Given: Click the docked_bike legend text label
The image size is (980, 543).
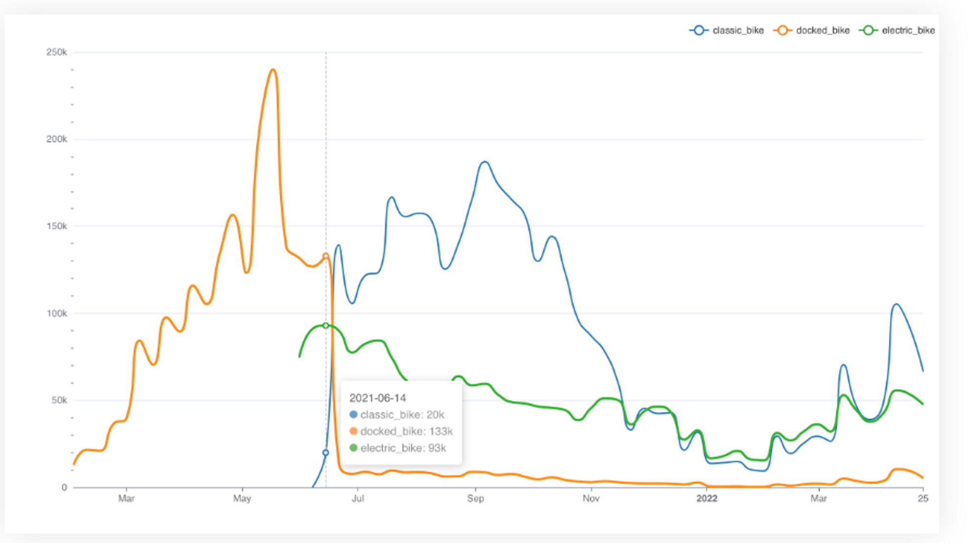Looking at the screenshot, I should (823, 30).
